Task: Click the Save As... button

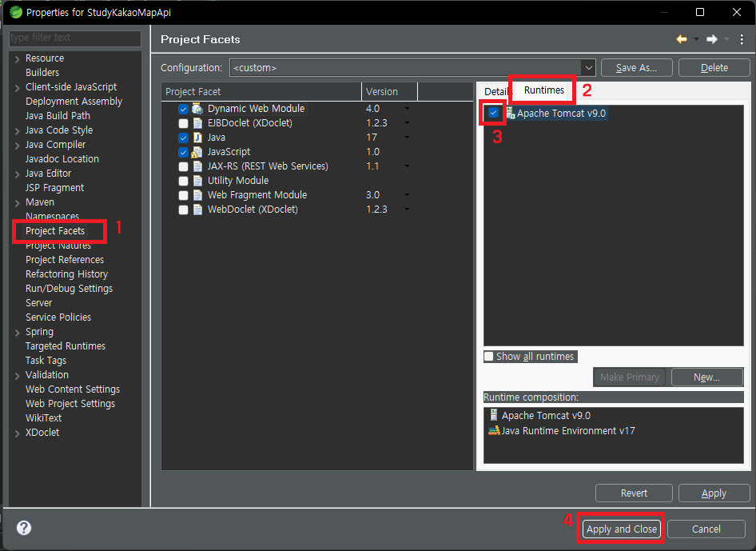Action: pos(636,68)
